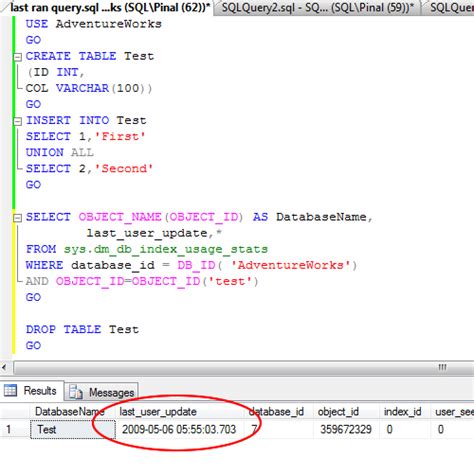Collapse the CREATE TABLE Test block
Image resolution: width=474 pixels, height=475 pixels.
17,57
